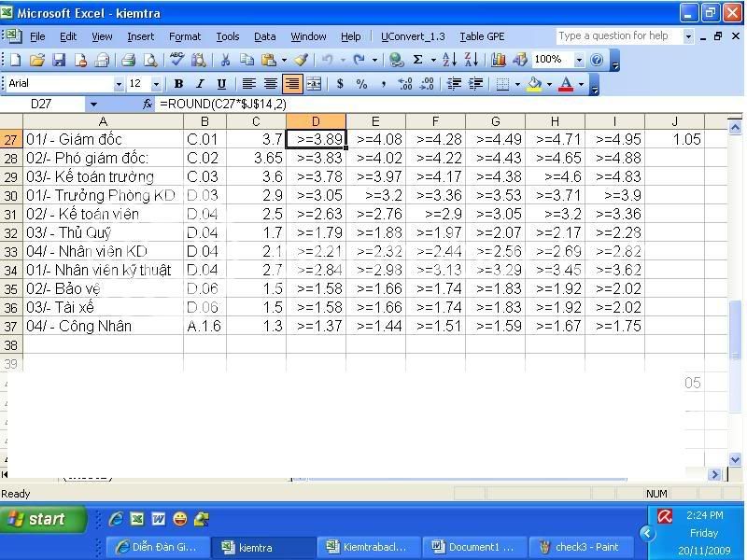Expand the Fill Color dropdown arrow
This screenshot has height=560, width=747.
[x=548, y=84]
